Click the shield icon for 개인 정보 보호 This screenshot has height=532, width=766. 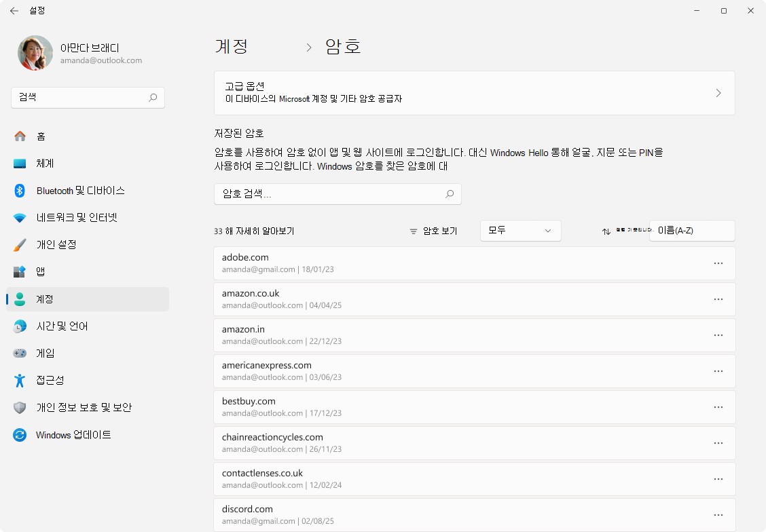(20, 408)
